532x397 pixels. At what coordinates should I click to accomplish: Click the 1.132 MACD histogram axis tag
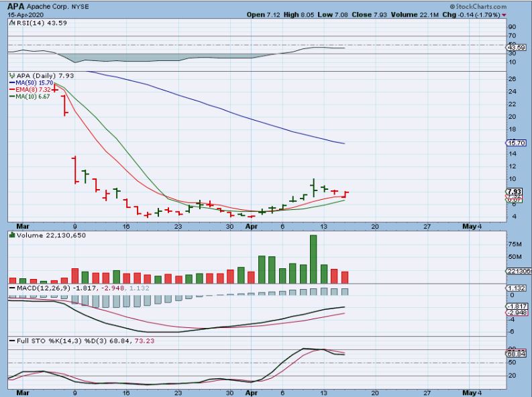[517, 288]
